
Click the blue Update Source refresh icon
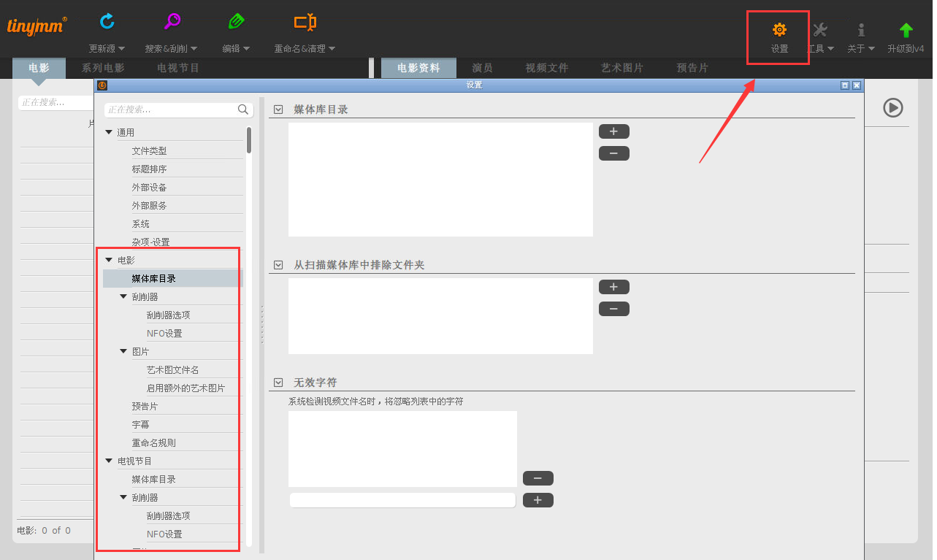click(x=107, y=22)
